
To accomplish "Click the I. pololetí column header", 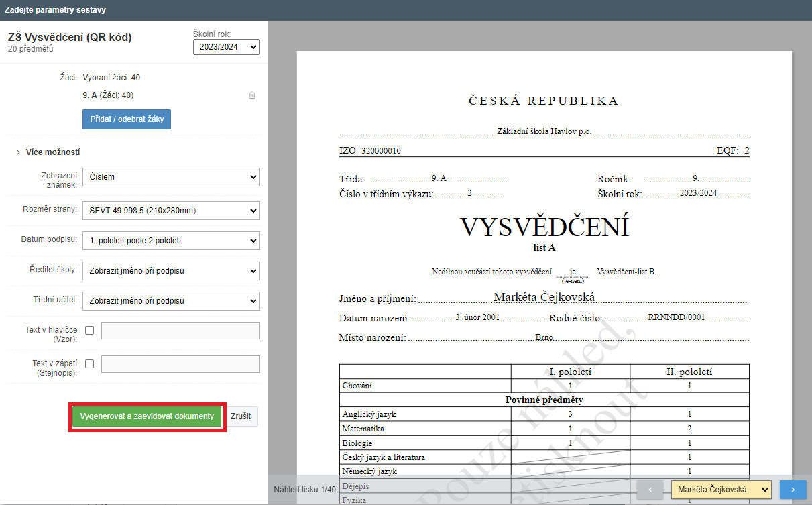I will point(571,372).
